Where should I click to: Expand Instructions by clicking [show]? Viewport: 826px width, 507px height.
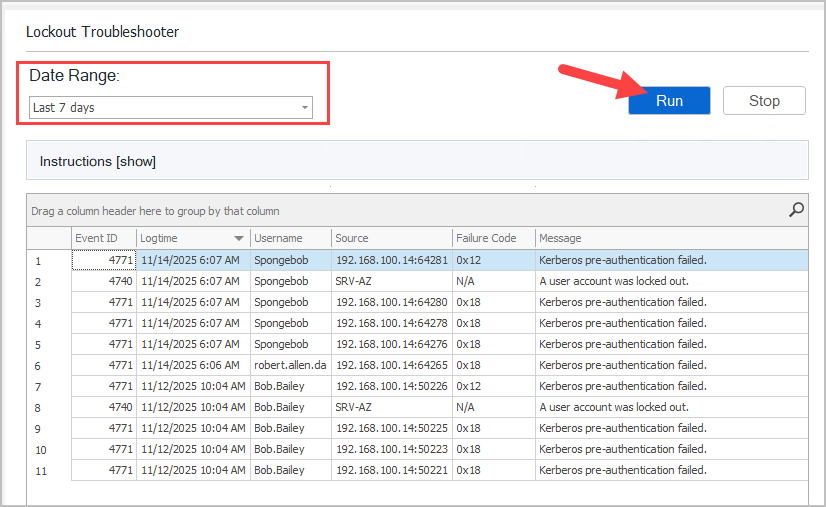[x=136, y=161]
